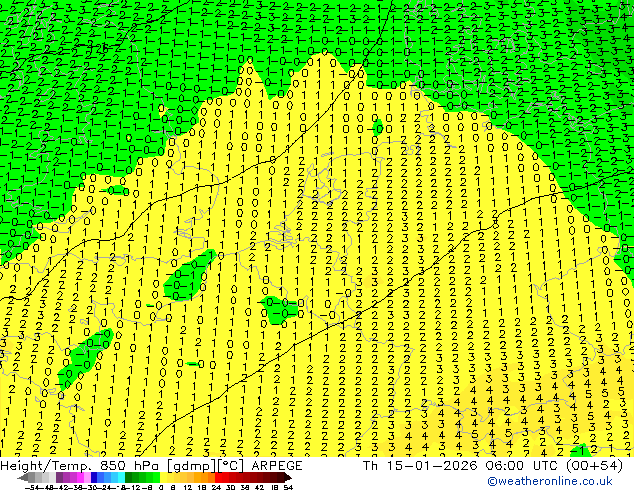Image resolution: width=634 pixels, height=490 pixels.
Task: Click the dark maroon right arrow of legend
Action: tap(288, 477)
